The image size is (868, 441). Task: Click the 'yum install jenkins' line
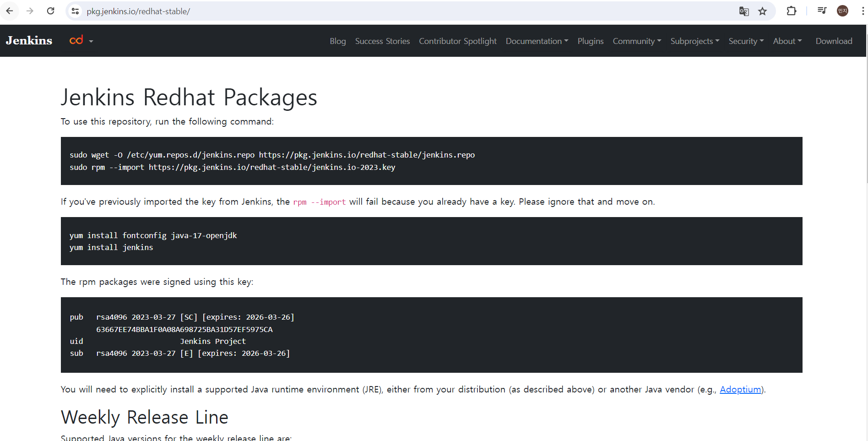[111, 247]
